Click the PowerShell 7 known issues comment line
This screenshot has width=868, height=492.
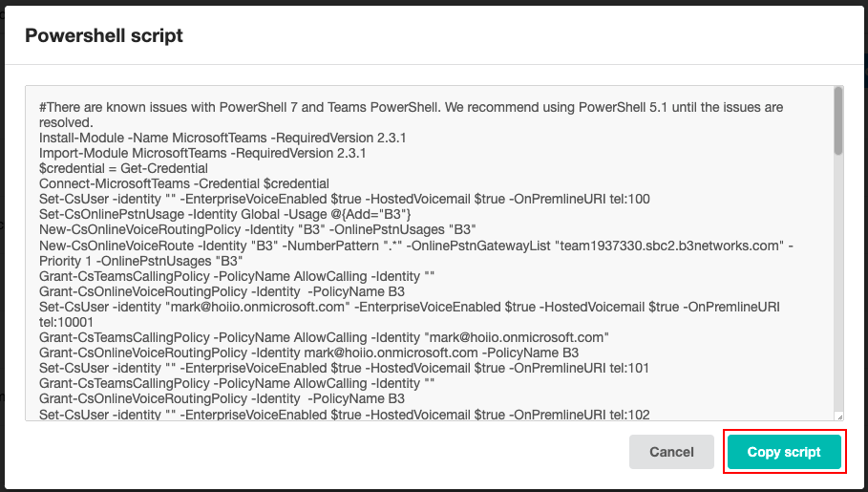pos(411,115)
